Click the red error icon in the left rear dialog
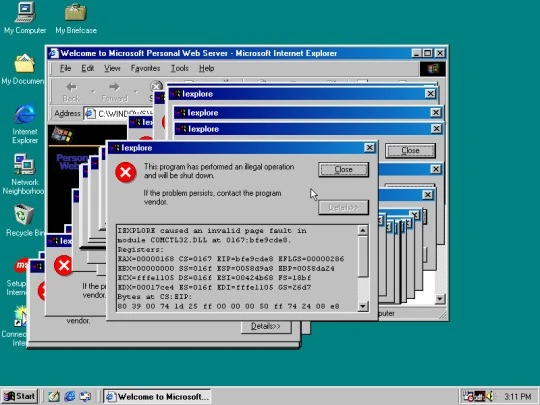Screen dimensions: 540x405 (x=63, y=265)
